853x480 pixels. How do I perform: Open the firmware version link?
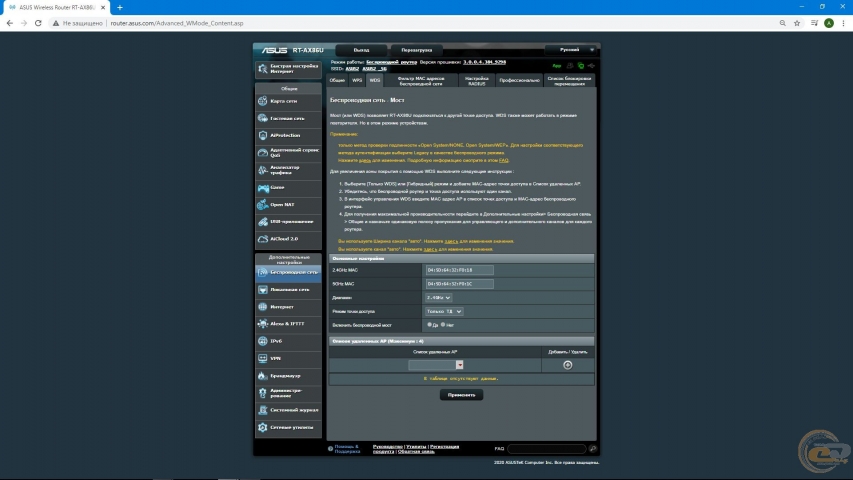tap(485, 62)
